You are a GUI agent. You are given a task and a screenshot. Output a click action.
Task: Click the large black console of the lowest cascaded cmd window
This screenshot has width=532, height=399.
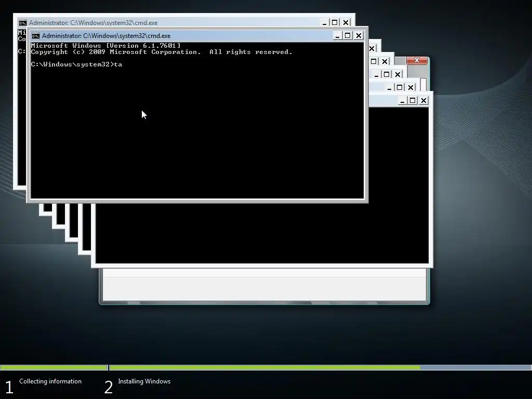[262, 233]
